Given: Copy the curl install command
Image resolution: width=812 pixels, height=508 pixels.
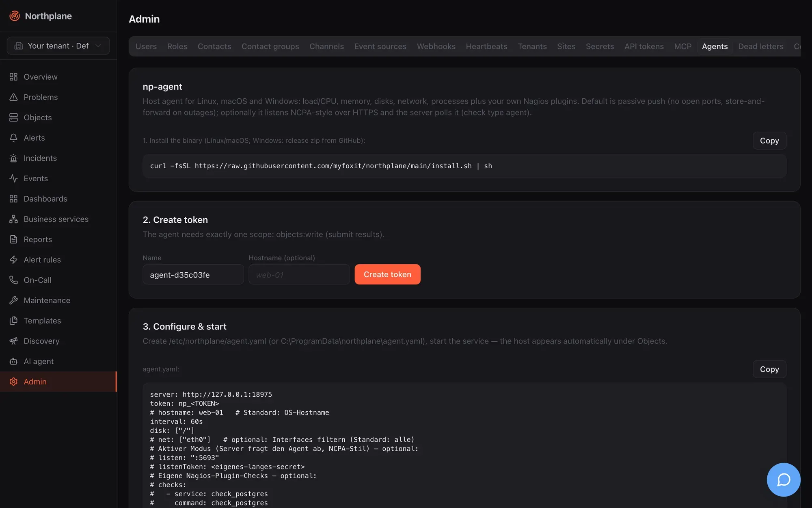Looking at the screenshot, I should (769, 141).
